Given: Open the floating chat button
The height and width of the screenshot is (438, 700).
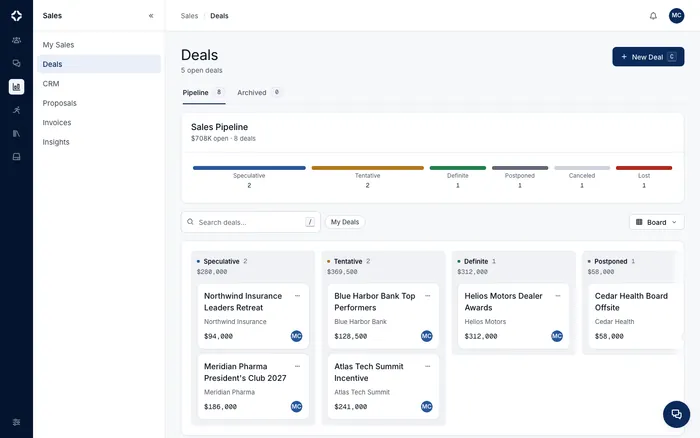Looking at the screenshot, I should coord(676,414).
